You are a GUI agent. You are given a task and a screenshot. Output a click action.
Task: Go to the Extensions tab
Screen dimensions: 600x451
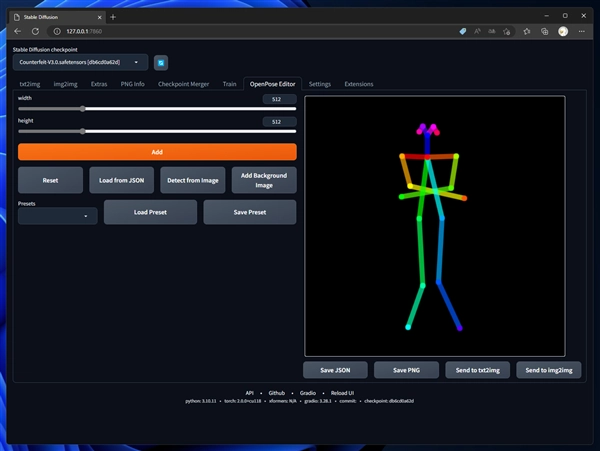click(359, 84)
